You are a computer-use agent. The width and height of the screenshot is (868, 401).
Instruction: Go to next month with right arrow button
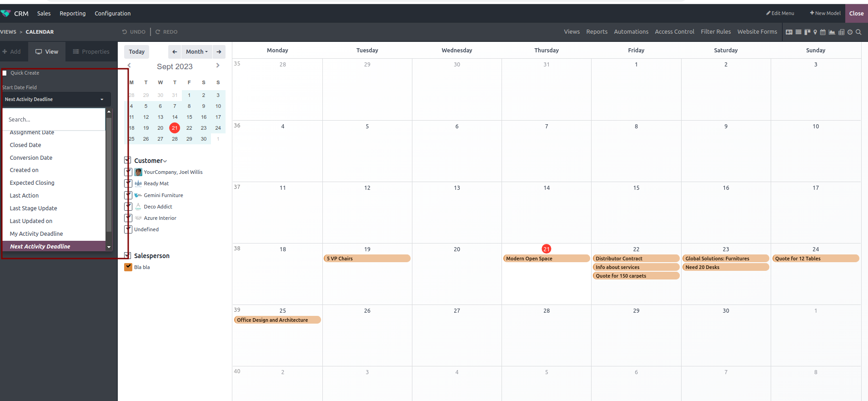coord(219,51)
